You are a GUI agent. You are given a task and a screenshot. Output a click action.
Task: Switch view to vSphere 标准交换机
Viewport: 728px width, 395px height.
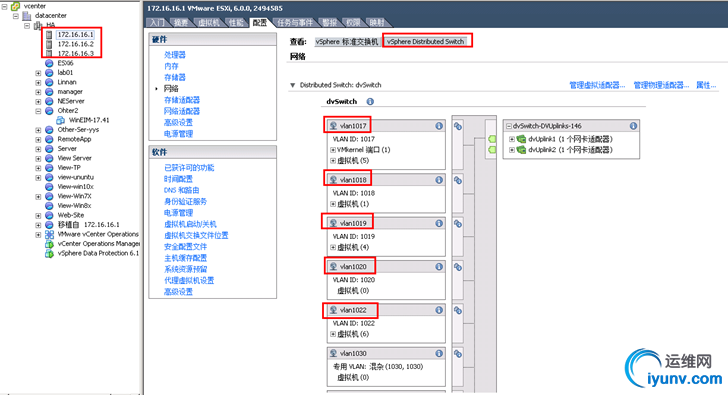pos(347,42)
